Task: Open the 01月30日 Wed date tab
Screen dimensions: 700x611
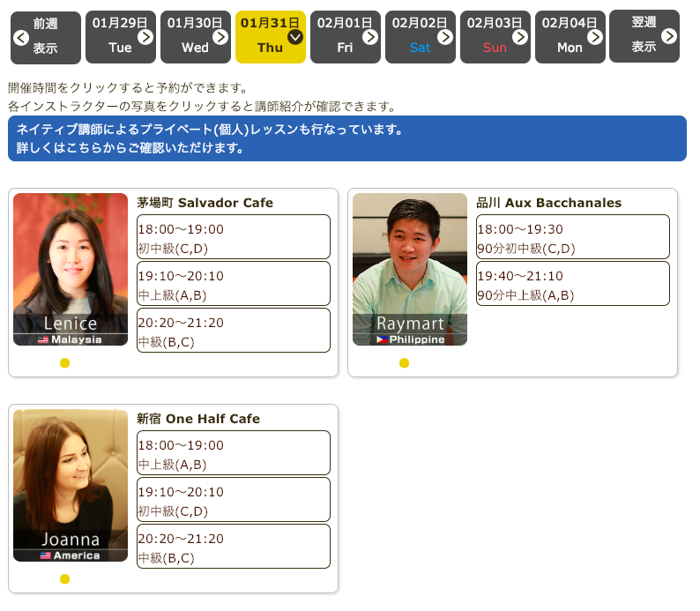Action: click(x=195, y=37)
